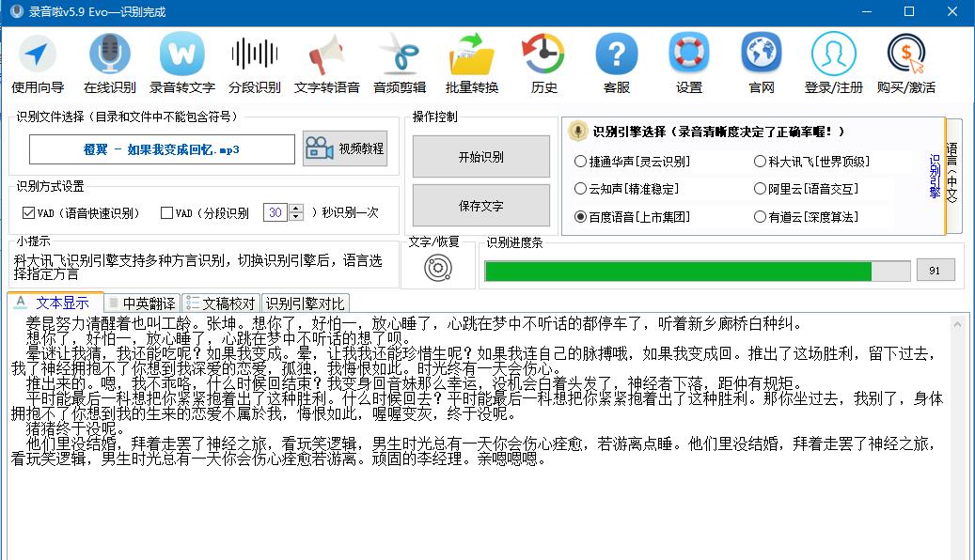The height and width of the screenshot is (560, 975).
Task: Launch 文字转语音 megaphone tool
Action: [326, 63]
